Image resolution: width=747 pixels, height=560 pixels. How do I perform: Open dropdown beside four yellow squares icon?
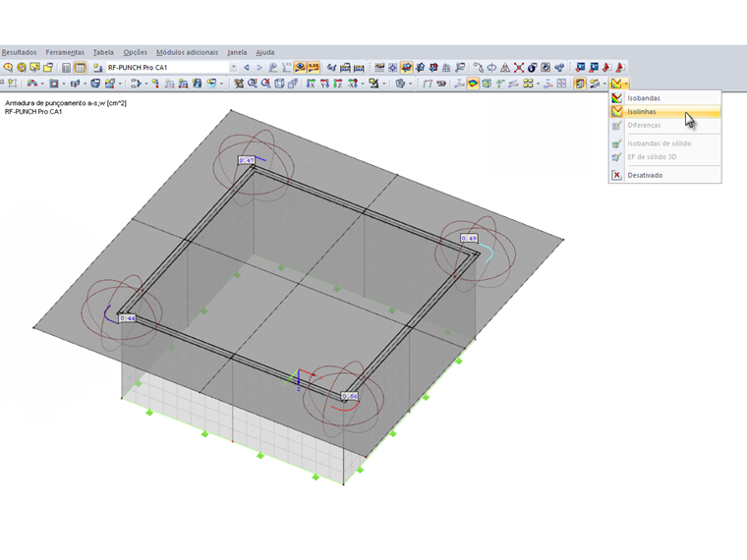[539, 84]
